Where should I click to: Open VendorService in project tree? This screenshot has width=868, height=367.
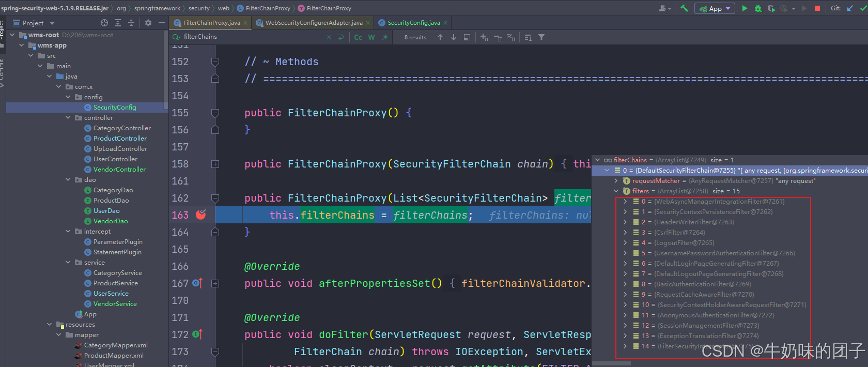tap(115, 304)
